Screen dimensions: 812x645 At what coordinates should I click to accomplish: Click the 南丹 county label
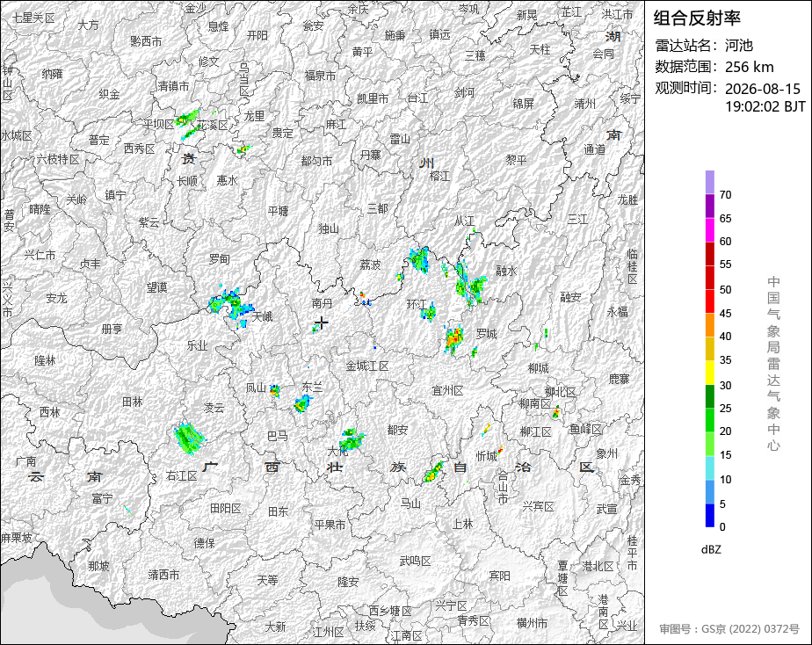coord(323,303)
